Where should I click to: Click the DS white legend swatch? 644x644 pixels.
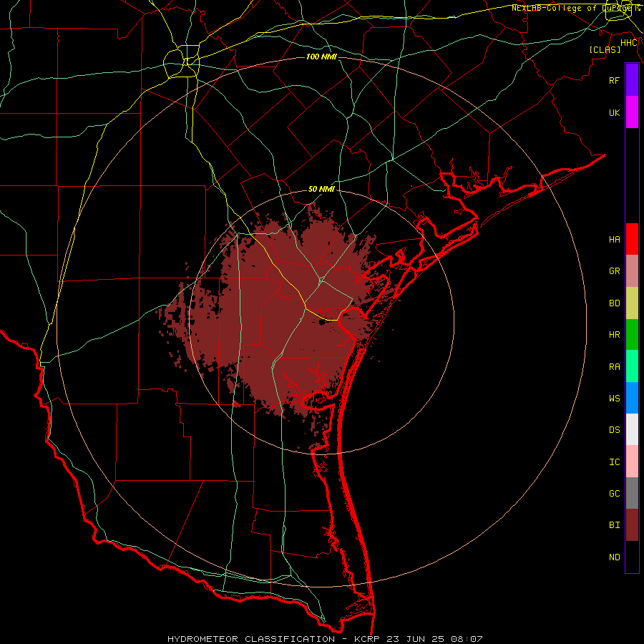(x=632, y=429)
